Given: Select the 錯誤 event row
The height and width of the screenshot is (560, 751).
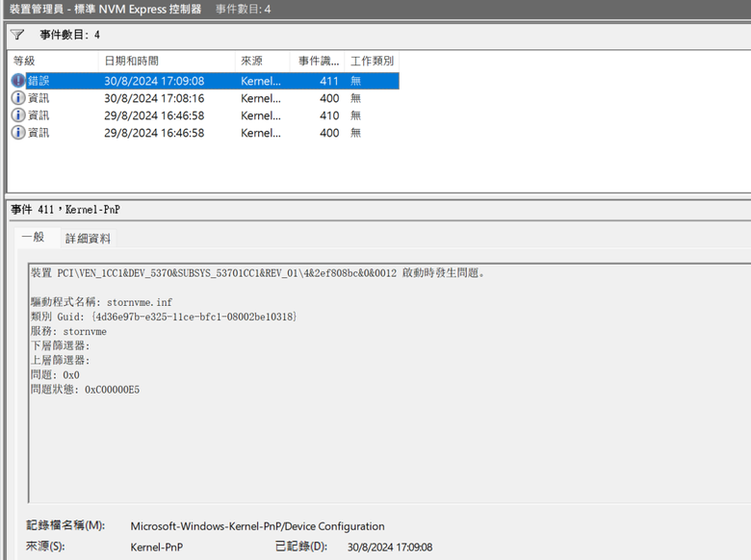Looking at the screenshot, I should (204, 81).
